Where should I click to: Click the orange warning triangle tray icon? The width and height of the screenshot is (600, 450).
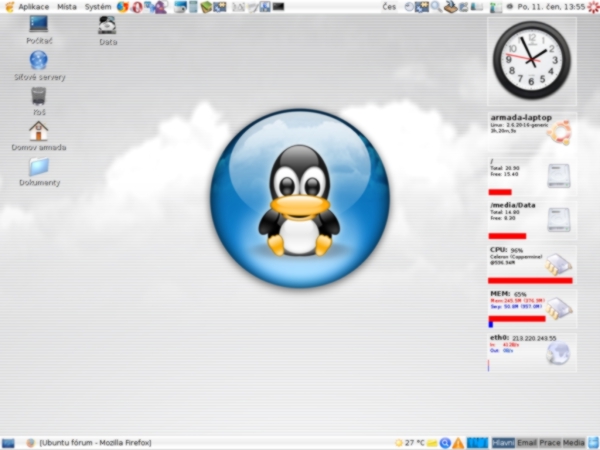458,443
